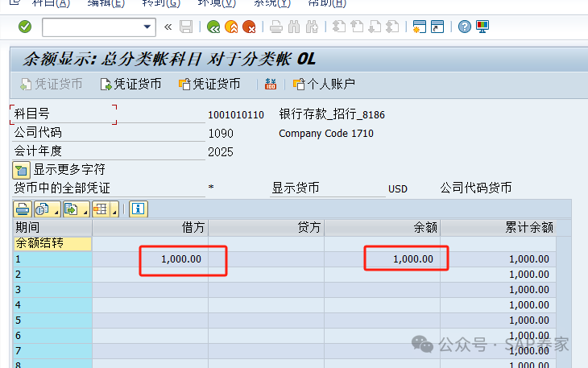Click the 科目号 field label

32,114
